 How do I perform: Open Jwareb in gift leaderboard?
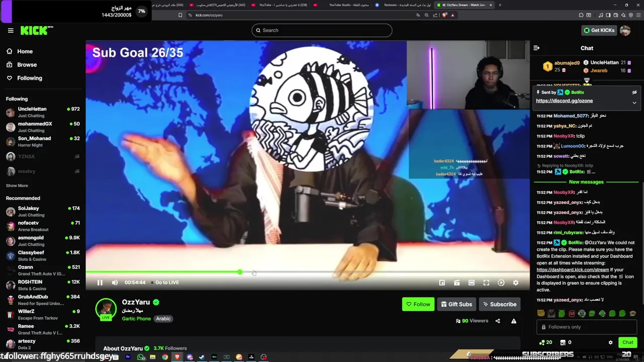tap(599, 71)
